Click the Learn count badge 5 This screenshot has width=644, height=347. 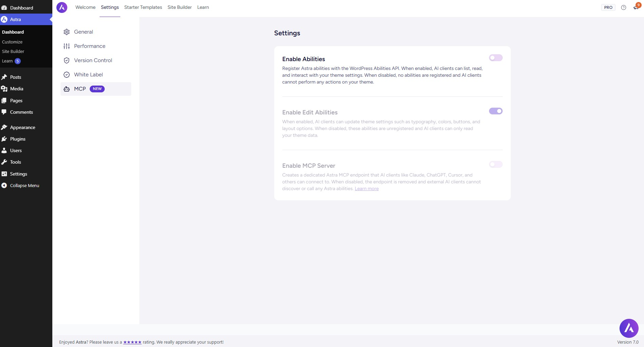click(18, 61)
